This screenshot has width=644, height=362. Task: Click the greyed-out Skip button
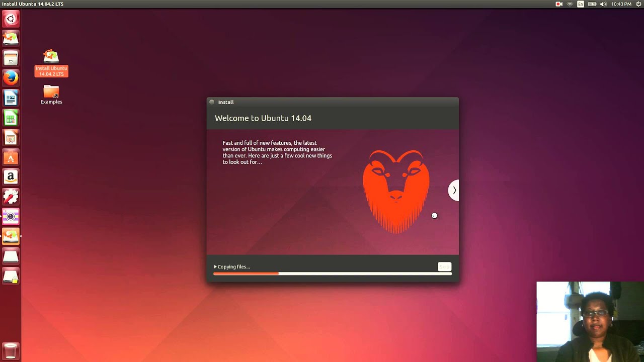coord(444,266)
